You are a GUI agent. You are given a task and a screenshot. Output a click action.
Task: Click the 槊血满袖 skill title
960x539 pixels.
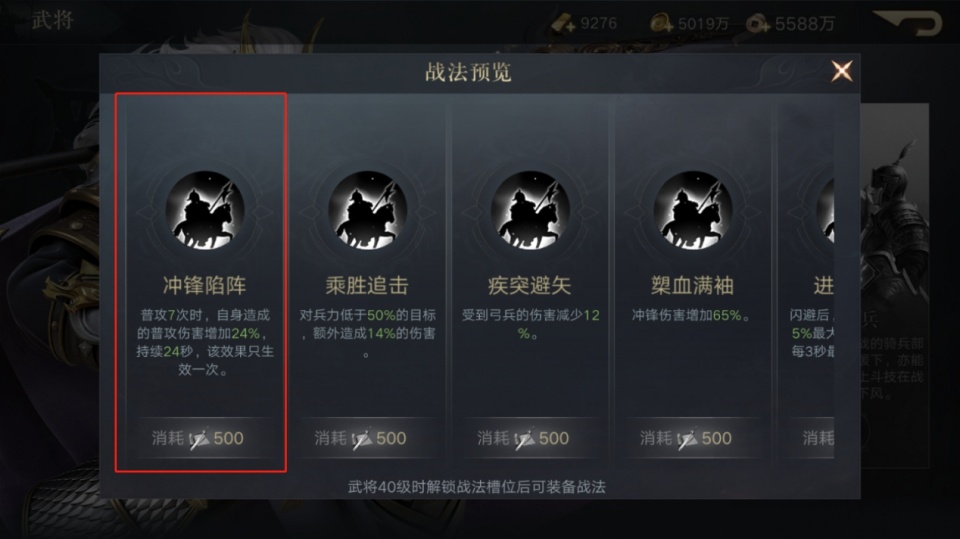click(692, 285)
